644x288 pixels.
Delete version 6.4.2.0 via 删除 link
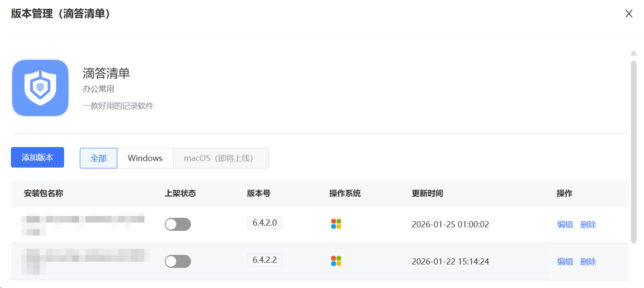click(588, 225)
